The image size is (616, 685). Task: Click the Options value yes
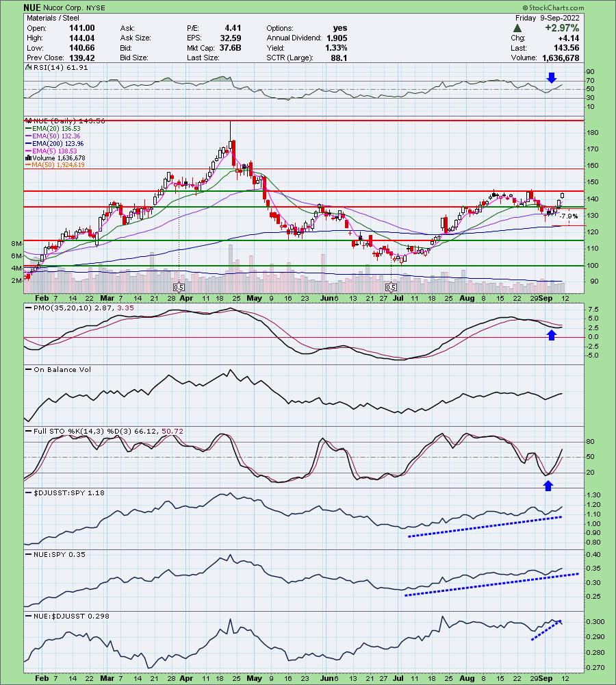pyautogui.click(x=340, y=28)
